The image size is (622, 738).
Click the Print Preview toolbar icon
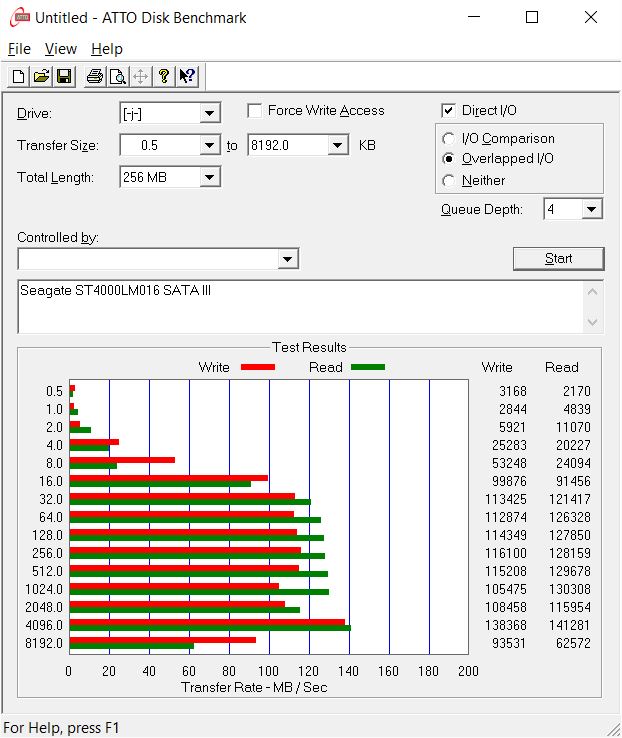(118, 76)
